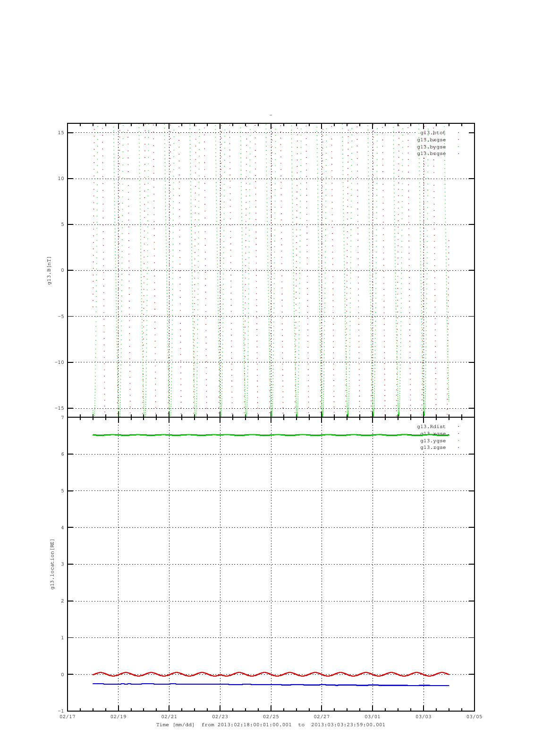534x756 pixels.
Task: Select the g13.bzgse legend label
Action: [431, 154]
